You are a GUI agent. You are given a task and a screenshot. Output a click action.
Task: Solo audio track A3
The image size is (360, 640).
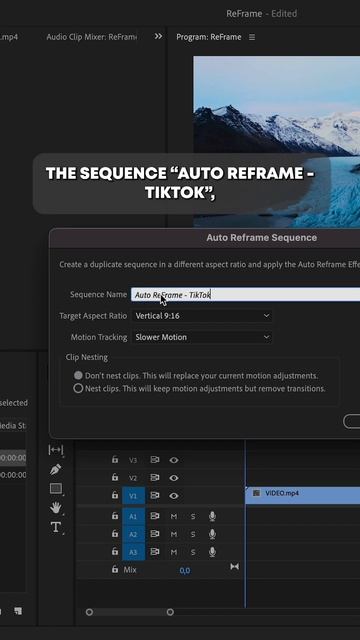(193, 552)
